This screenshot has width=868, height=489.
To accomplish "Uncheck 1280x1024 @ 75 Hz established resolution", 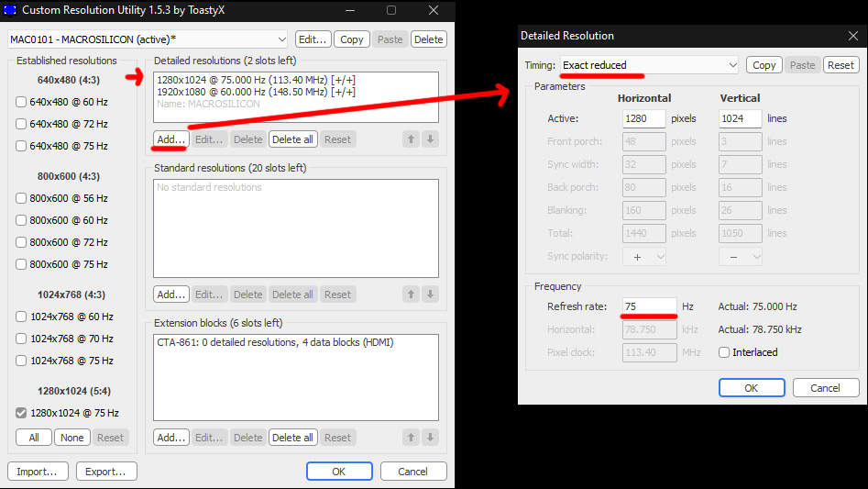I will [x=21, y=413].
